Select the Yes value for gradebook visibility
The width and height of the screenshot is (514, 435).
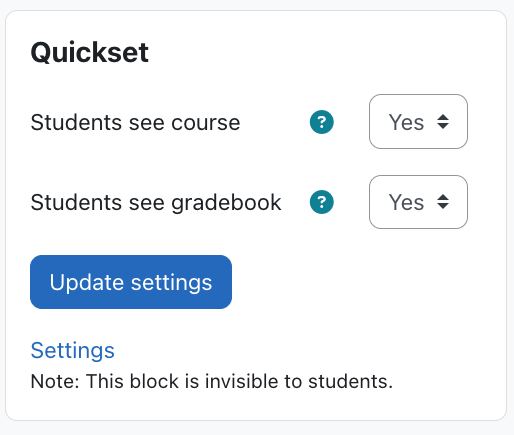(x=406, y=202)
